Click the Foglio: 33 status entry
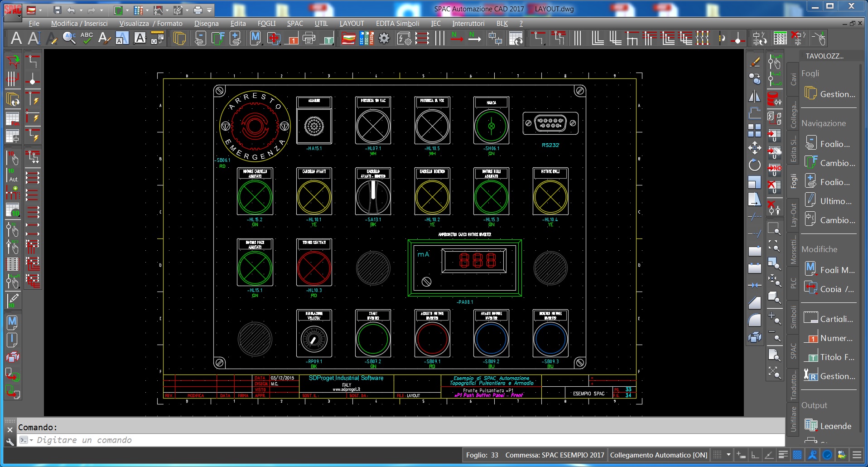 482,455
